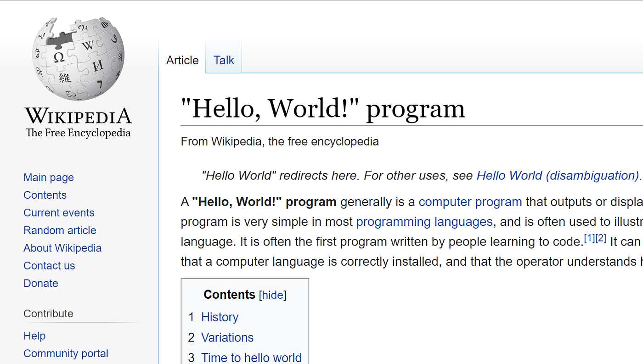The image size is (643, 364).
Task: Jump to the Variations section
Action: (x=227, y=337)
